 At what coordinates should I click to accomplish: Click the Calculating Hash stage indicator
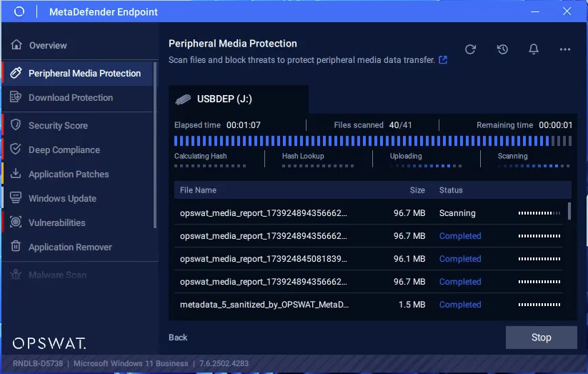point(210,166)
